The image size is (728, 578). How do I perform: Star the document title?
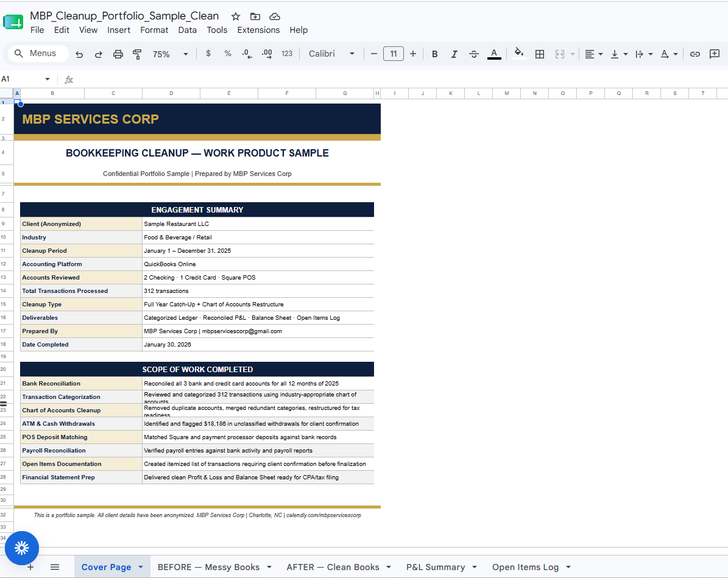[236, 16]
